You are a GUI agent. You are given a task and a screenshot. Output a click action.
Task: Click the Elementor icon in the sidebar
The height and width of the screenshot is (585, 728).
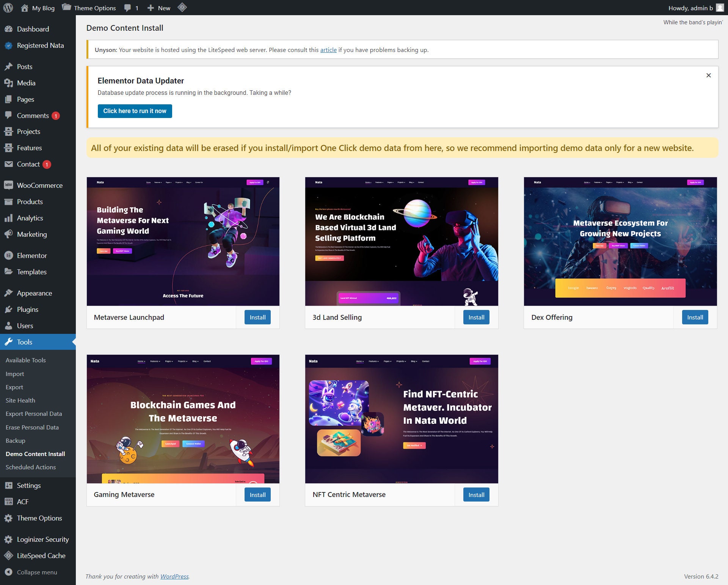click(x=8, y=255)
